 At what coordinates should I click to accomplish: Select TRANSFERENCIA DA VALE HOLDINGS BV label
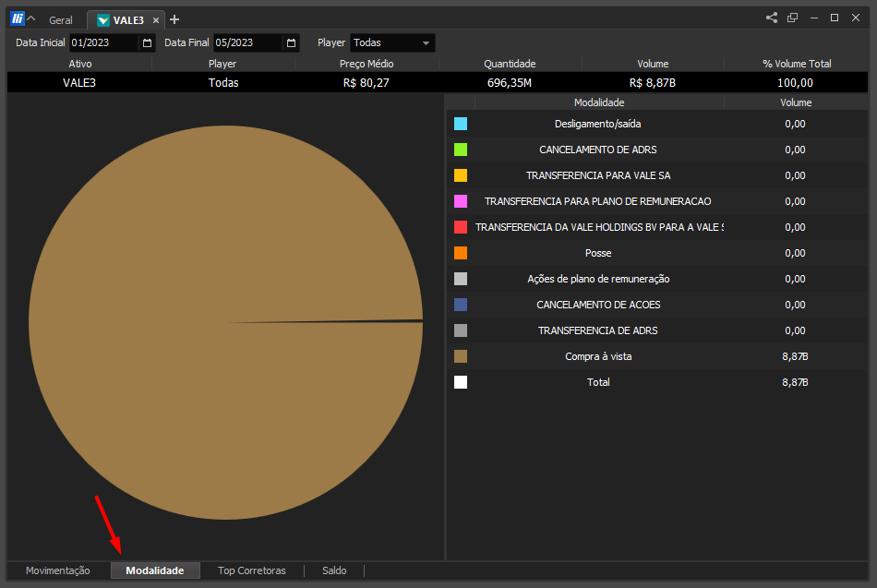tap(599, 226)
